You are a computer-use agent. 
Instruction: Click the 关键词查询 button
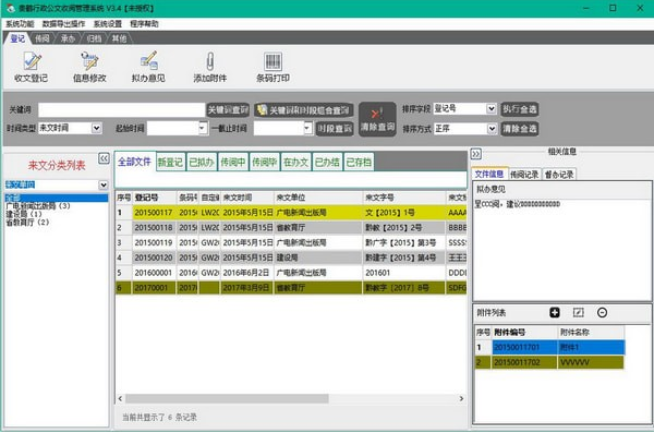228,110
